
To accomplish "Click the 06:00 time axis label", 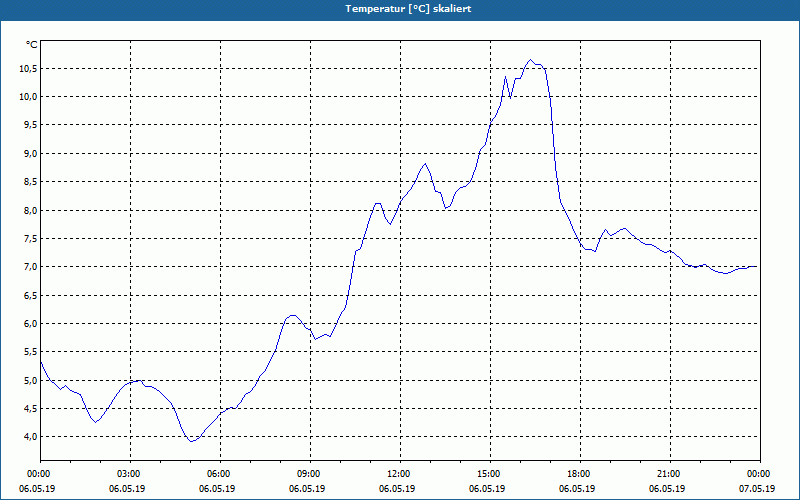I will point(220,474).
